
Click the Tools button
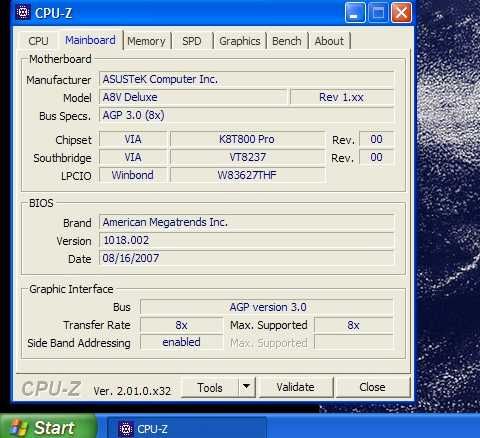(x=210, y=387)
